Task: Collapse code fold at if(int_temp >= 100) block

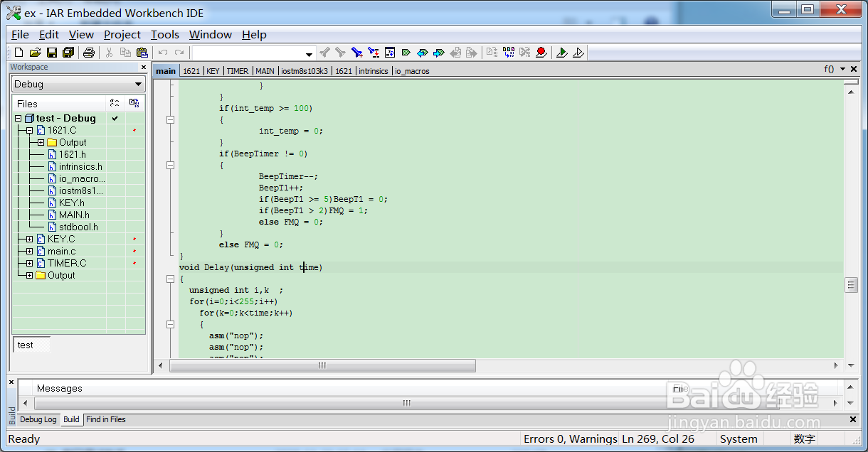Action: (170, 119)
